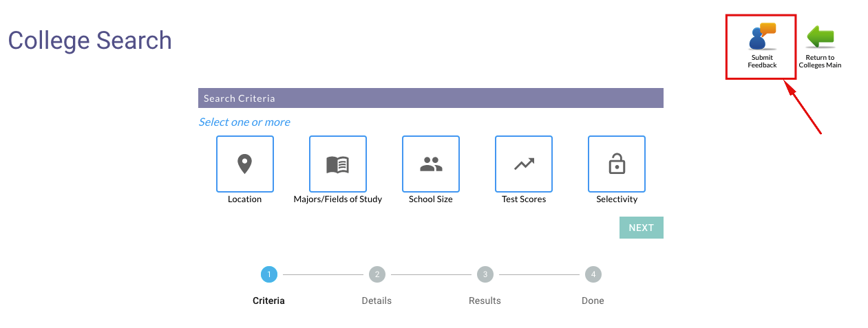Click the Details step label

[377, 300]
